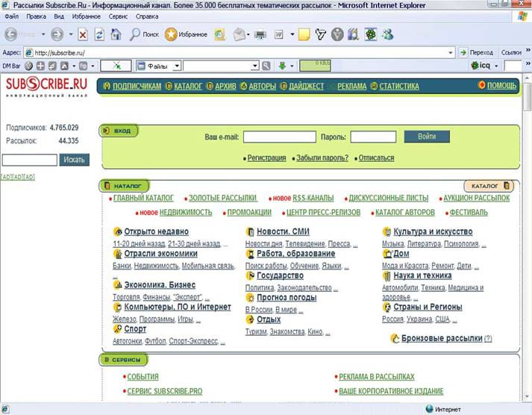Click the left sidebar search input field
Screen dimensions: 532x415
[30, 160]
